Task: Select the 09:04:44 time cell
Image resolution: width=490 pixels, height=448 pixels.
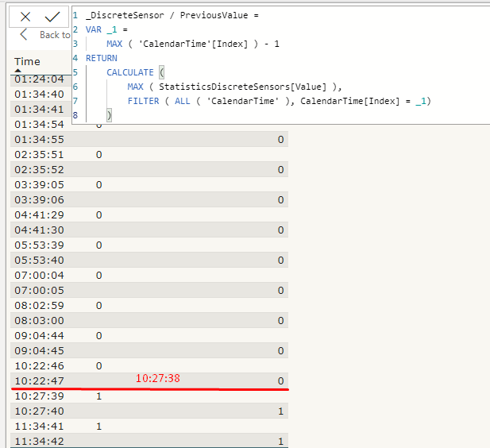Action: coord(39,335)
